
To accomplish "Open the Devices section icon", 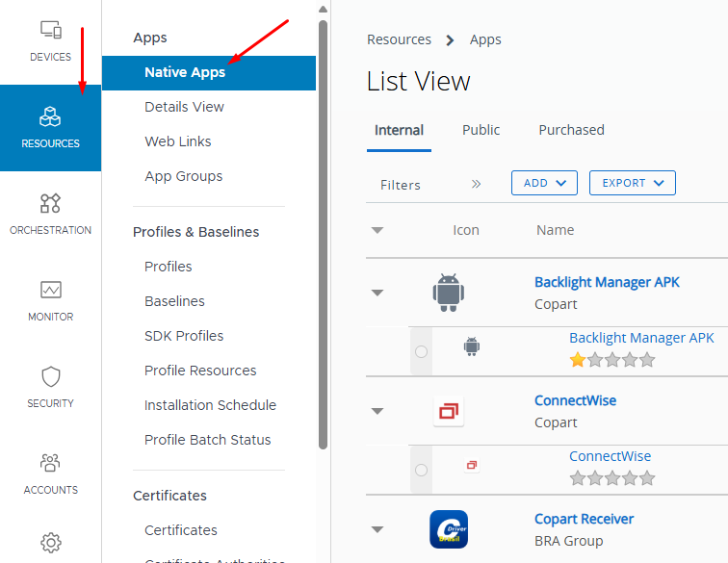I will tap(50, 30).
